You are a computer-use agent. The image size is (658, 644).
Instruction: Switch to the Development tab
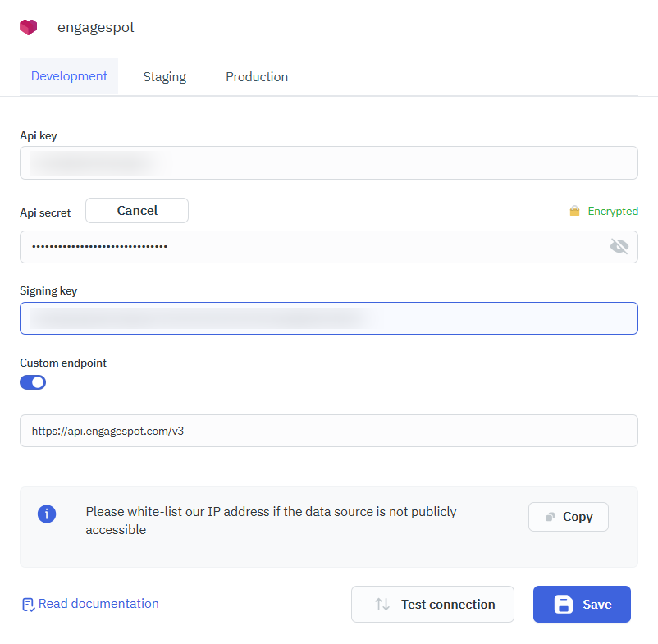[69, 76]
